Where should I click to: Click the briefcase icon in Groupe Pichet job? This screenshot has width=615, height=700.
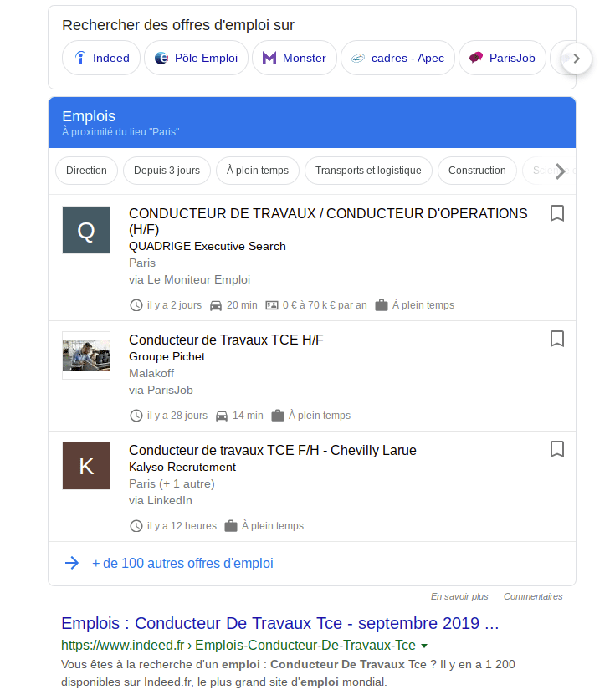pyautogui.click(x=278, y=415)
